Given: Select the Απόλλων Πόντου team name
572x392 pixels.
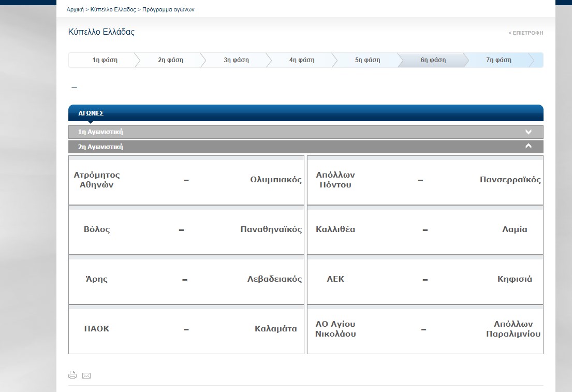Looking at the screenshot, I should click(x=335, y=180).
